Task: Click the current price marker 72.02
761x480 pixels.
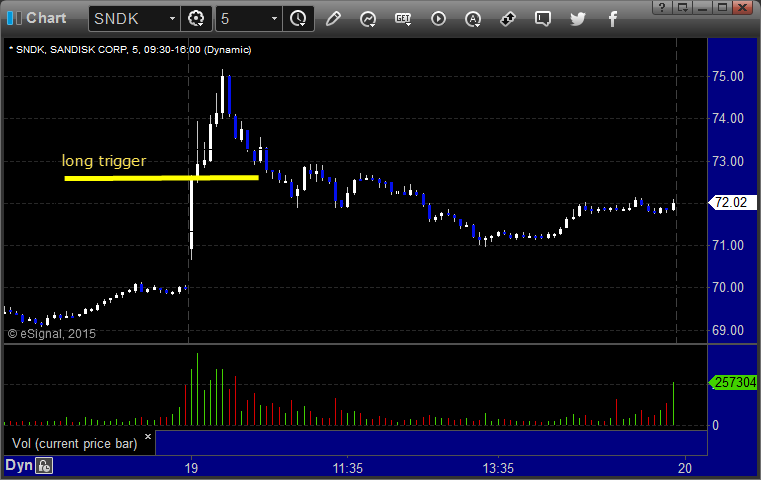Action: pyautogui.click(x=733, y=202)
